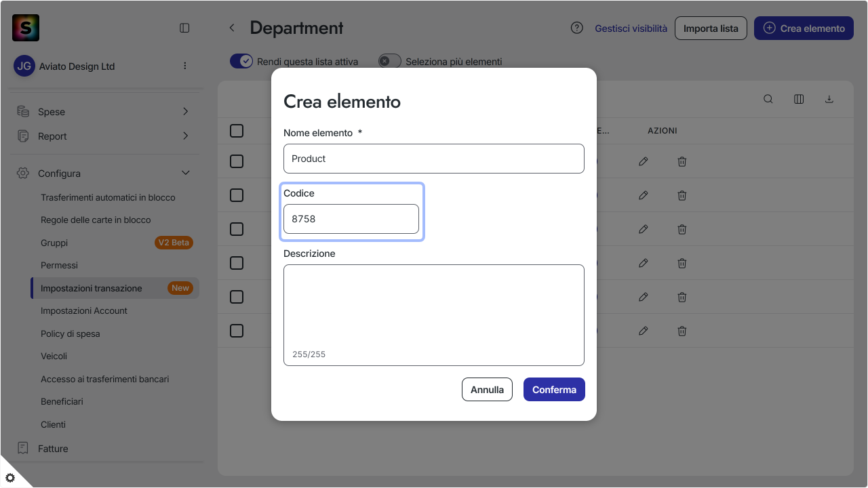This screenshot has width=868, height=488.
Task: Go back using the arrow beside Department
Action: pyautogui.click(x=232, y=28)
